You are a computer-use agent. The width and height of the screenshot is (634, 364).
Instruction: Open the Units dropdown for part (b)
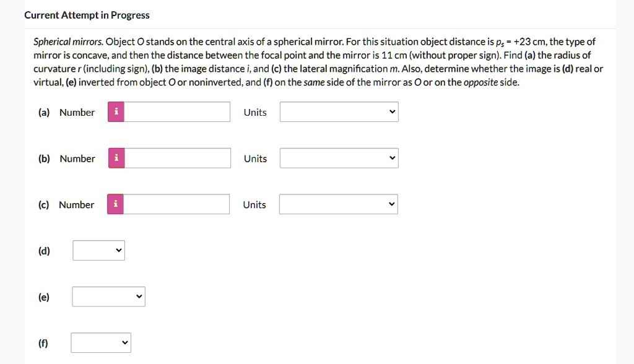pyautogui.click(x=338, y=158)
